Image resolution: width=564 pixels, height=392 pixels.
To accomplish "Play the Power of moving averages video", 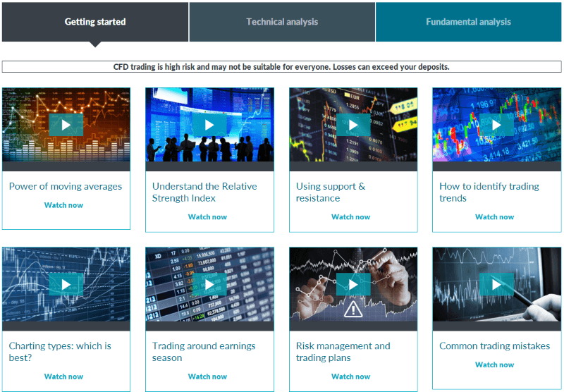I will tap(66, 125).
